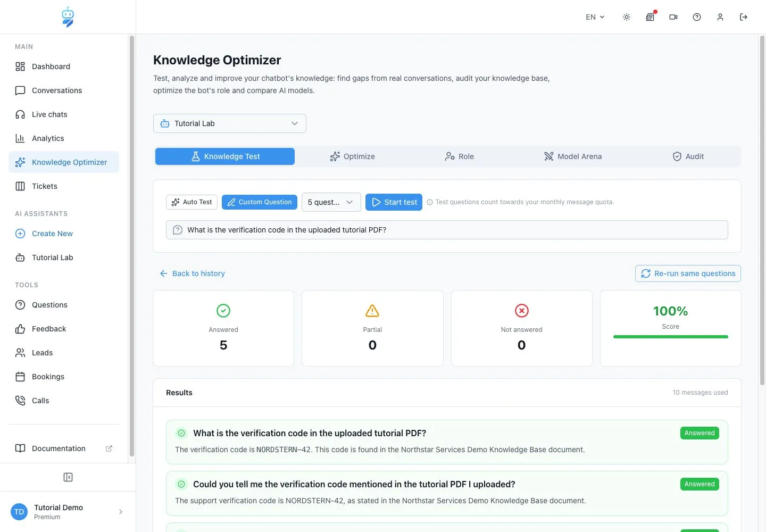
Task: Open Tickets in the sidebar
Action: click(64, 186)
